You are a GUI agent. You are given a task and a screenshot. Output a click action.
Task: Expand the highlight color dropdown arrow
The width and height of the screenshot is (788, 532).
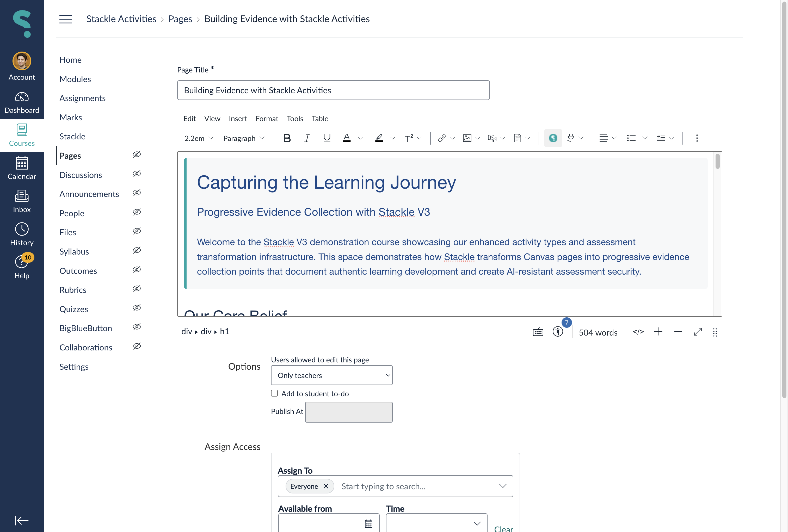tap(393, 138)
